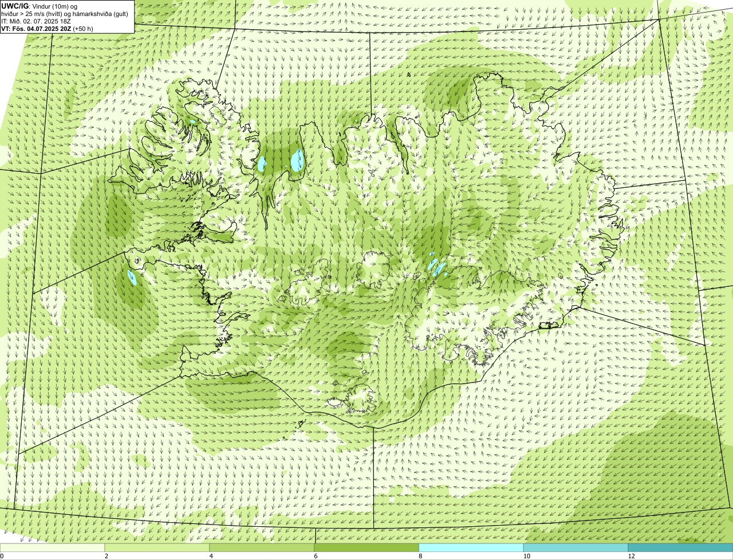Click the 6–8 m/s dark green legend swatch
This screenshot has height=560, width=733.
point(366,548)
